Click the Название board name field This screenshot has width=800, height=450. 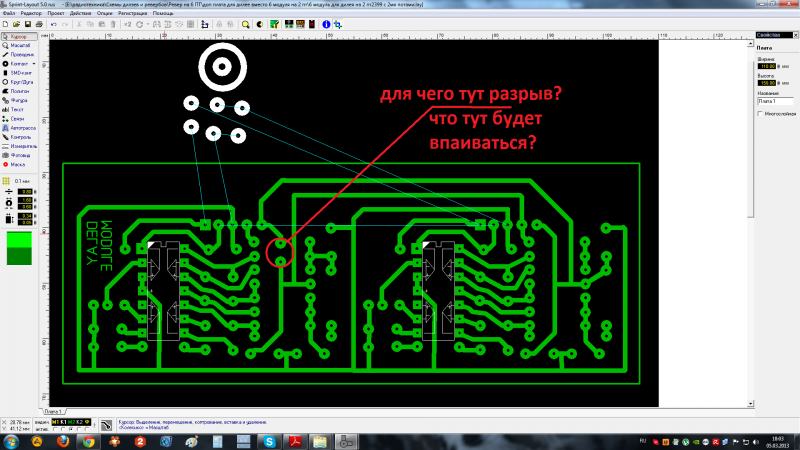(775, 101)
